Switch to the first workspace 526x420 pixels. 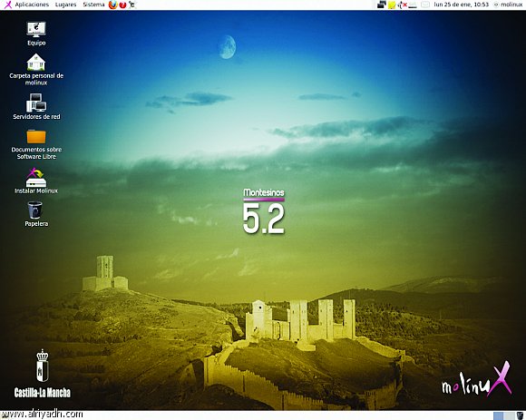click(498, 416)
